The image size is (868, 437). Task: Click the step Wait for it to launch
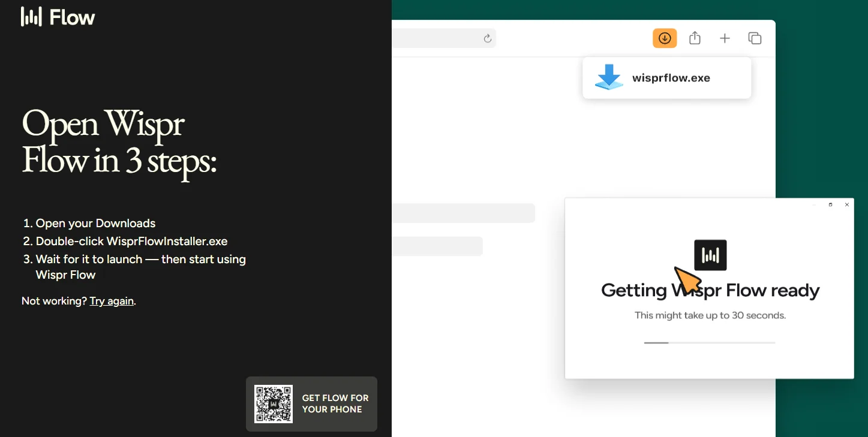pos(140,267)
